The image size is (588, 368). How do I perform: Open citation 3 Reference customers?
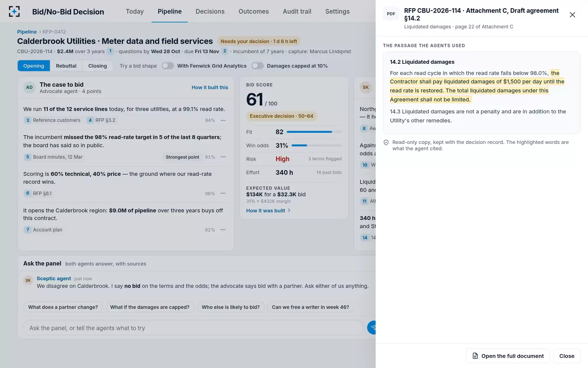52,120
